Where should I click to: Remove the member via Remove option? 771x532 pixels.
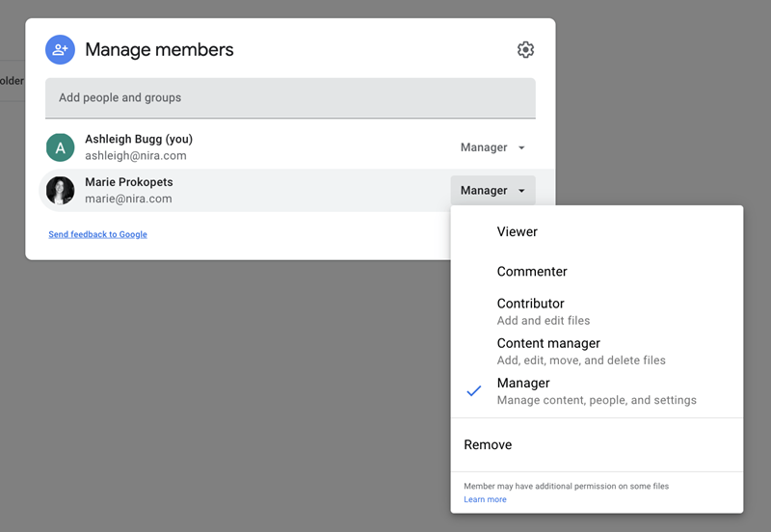488,445
